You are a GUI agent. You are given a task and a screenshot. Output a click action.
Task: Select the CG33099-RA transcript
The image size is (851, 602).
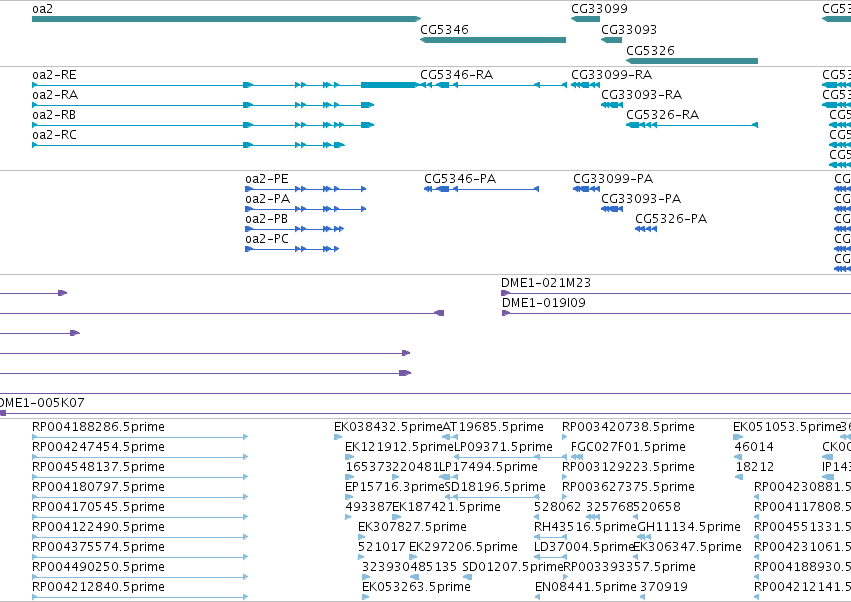pos(585,85)
